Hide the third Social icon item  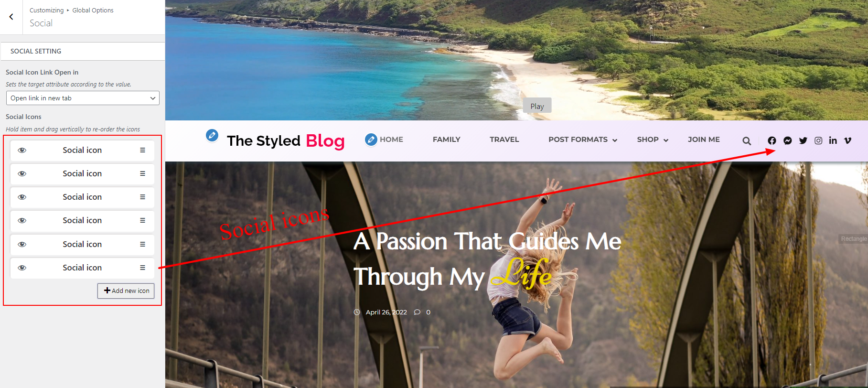pos(22,197)
